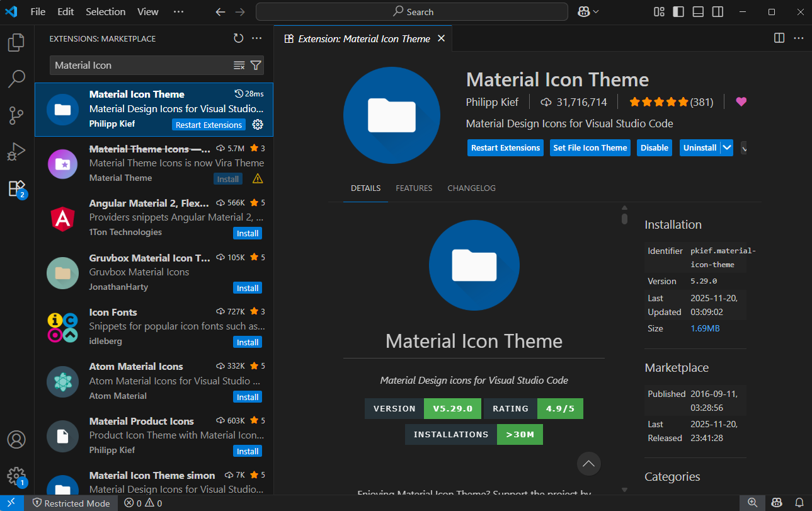Open the manage gear for Material Icon Theme
812x511 pixels.
(x=257, y=125)
